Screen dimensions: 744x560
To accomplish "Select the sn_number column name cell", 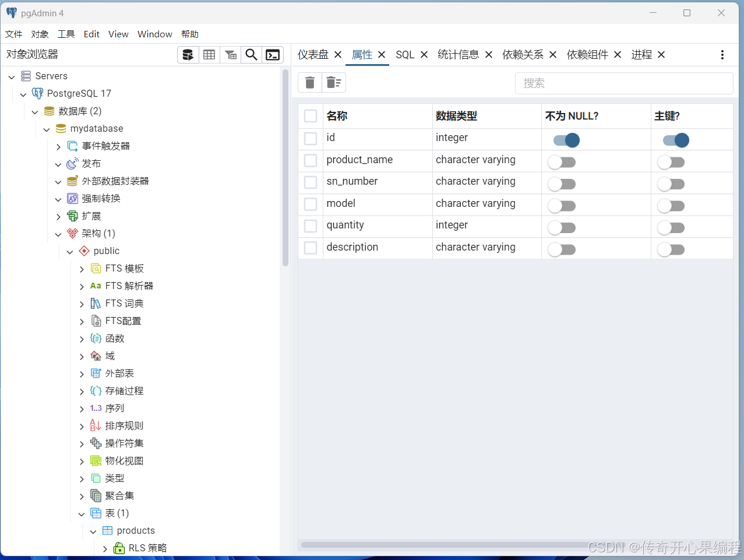I will [x=378, y=182].
